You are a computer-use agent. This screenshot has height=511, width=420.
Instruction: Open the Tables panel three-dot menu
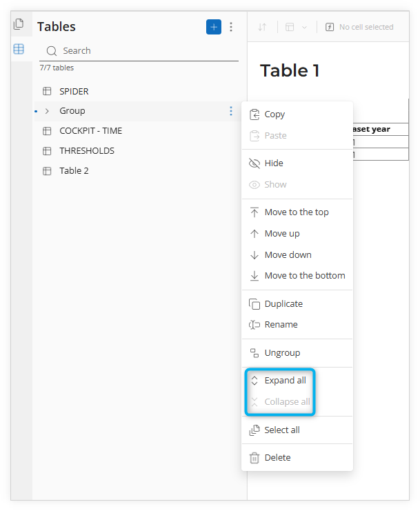pyautogui.click(x=231, y=27)
